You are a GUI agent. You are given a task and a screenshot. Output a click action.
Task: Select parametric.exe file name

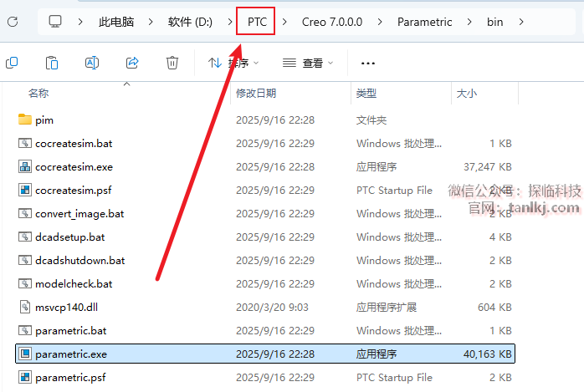(x=71, y=354)
